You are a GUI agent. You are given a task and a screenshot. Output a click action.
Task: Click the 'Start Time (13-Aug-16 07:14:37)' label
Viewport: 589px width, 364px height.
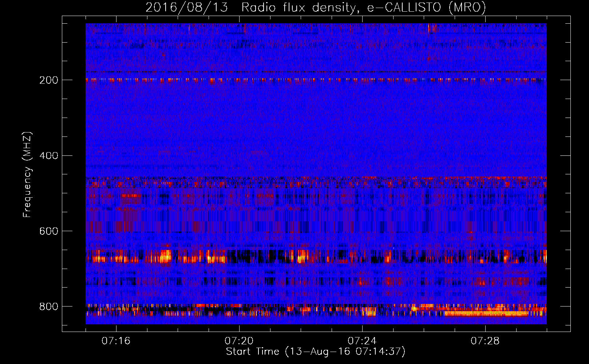(316, 352)
